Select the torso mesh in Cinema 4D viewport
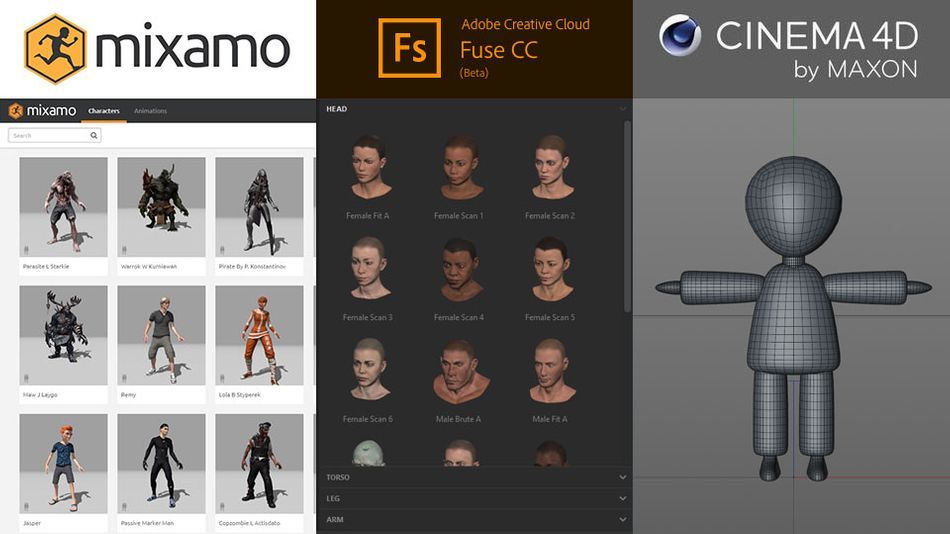Screen dimensions: 950x534 [x=793, y=319]
